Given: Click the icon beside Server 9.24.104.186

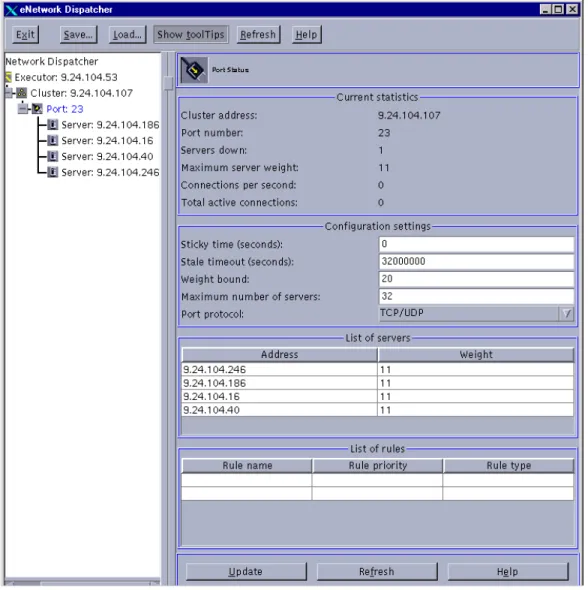Looking at the screenshot, I should coord(53,124).
